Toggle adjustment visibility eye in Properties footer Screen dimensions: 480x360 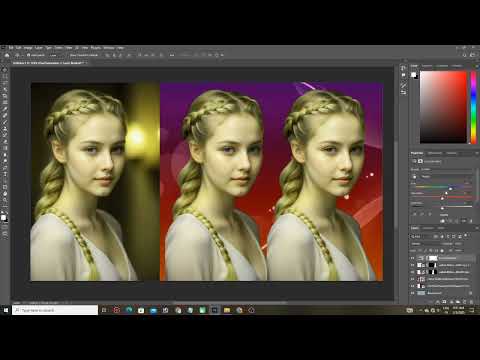(464, 221)
